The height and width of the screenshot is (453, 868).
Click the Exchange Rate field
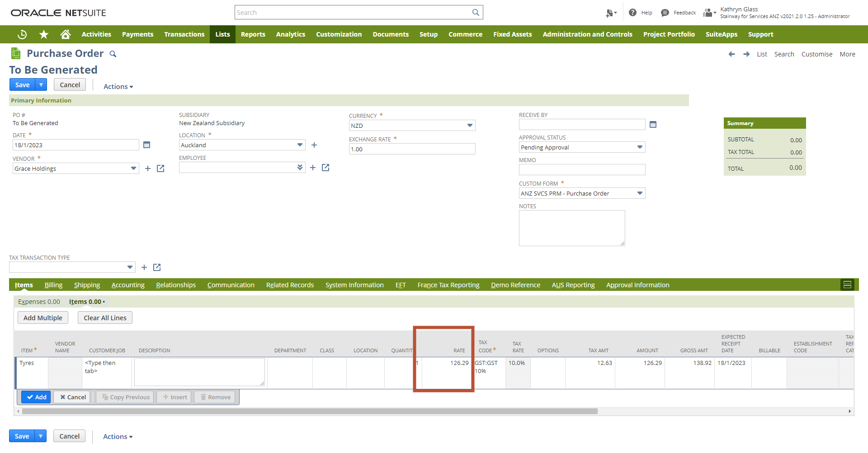pos(412,149)
